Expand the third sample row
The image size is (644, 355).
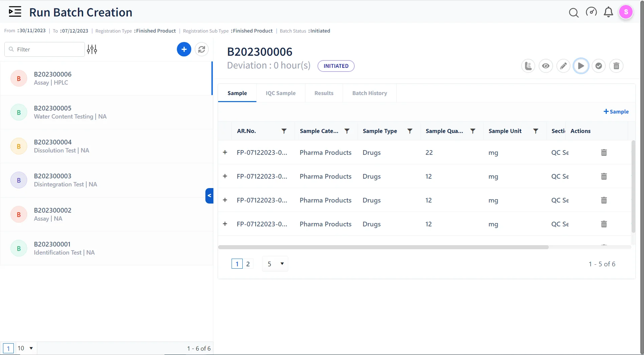(225, 200)
